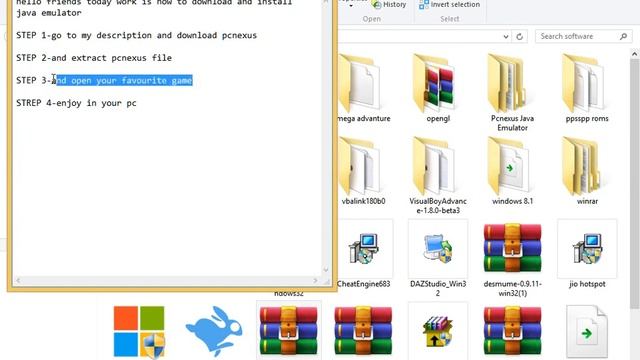This screenshot has width=640, height=360.
Task: Click the highlighted "and open your favourite game" text
Action: pos(122,80)
